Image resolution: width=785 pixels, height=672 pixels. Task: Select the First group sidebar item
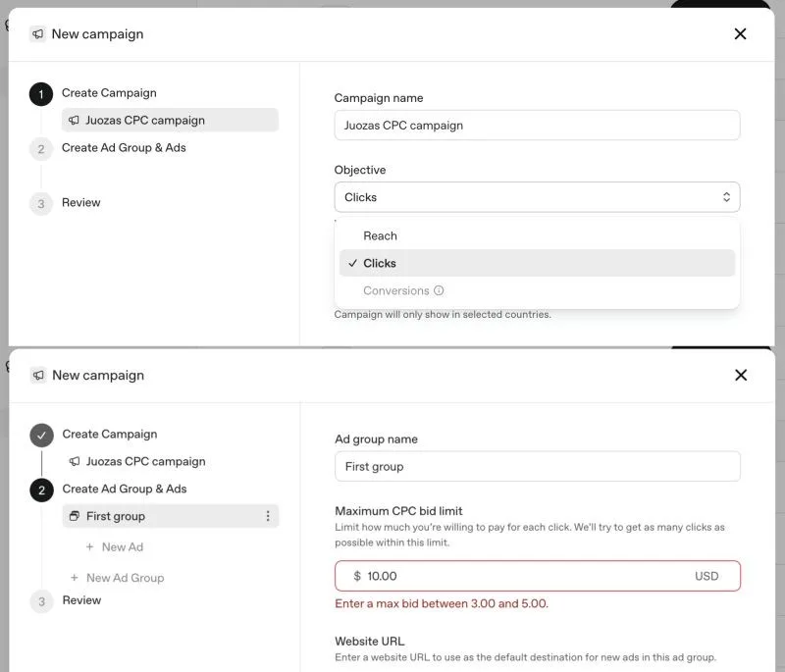170,516
